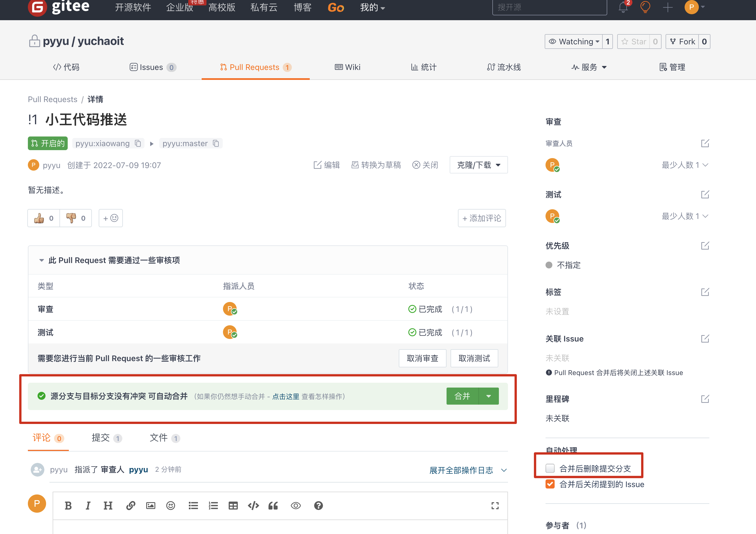Collapse the Pull Request 审核项 section
The height and width of the screenshot is (534, 756).
42,260
